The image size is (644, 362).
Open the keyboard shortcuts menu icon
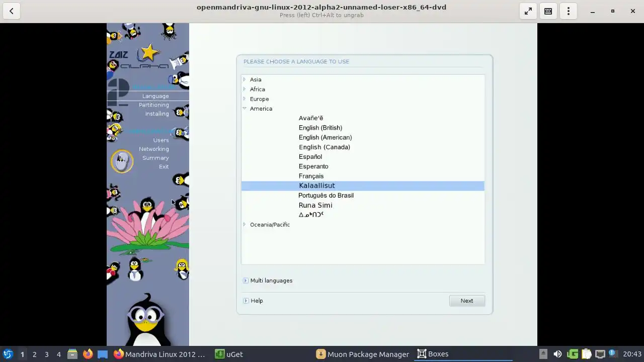[548, 11]
